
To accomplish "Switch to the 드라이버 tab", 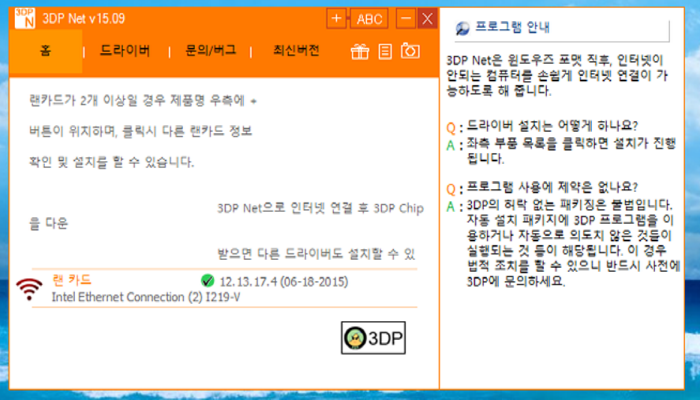I will [125, 51].
